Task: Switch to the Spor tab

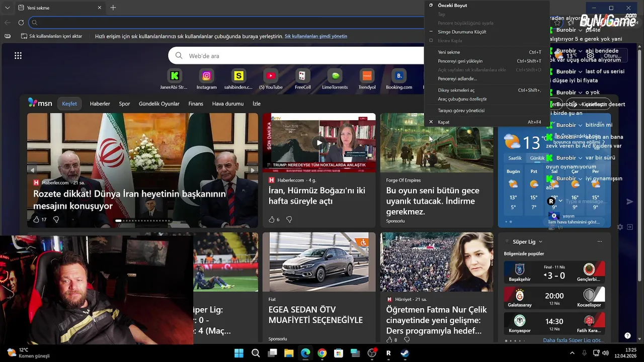Action: coord(124,104)
